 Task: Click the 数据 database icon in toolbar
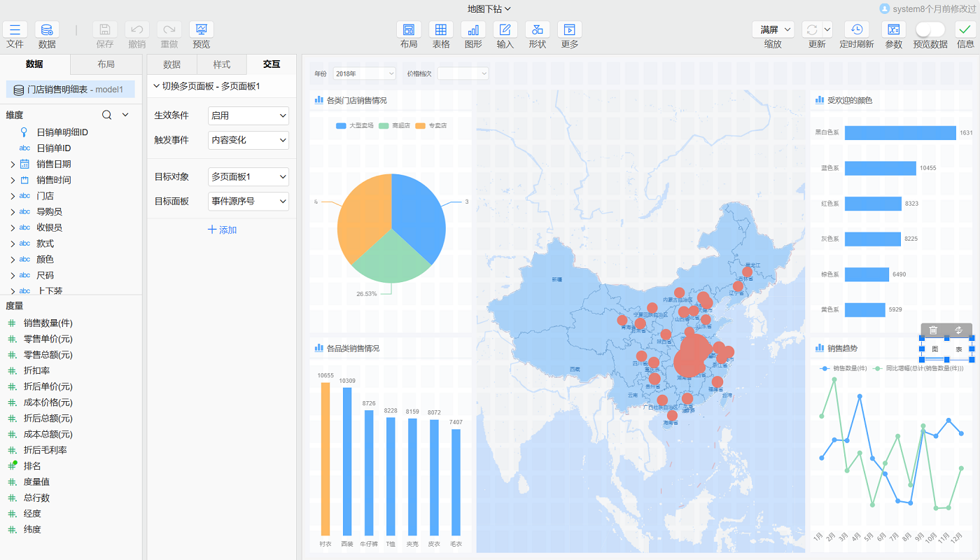click(47, 29)
